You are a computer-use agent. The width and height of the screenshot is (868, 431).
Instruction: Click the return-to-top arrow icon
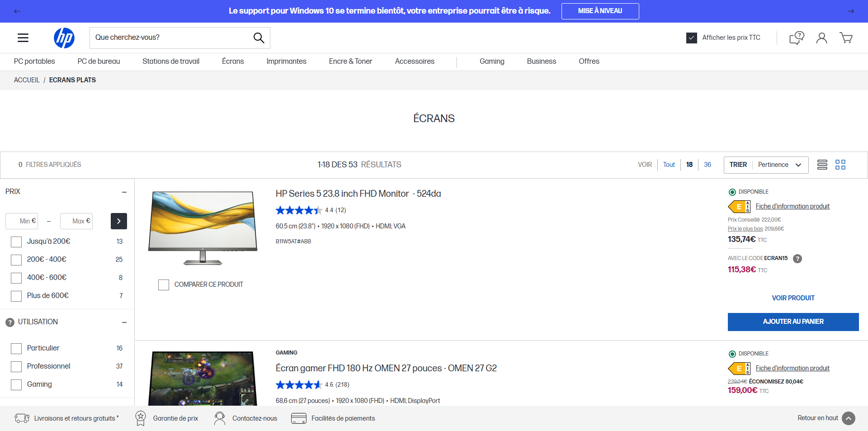(849, 418)
